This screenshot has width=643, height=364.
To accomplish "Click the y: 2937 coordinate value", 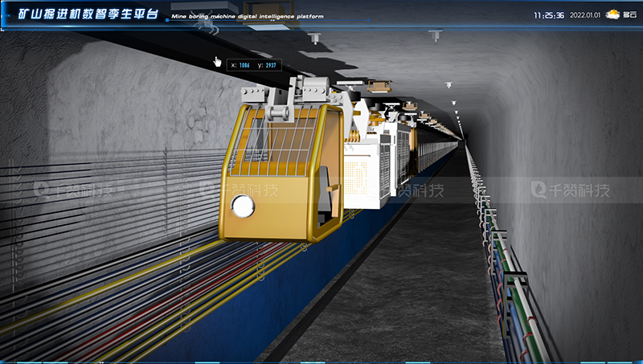I will tap(268, 64).
